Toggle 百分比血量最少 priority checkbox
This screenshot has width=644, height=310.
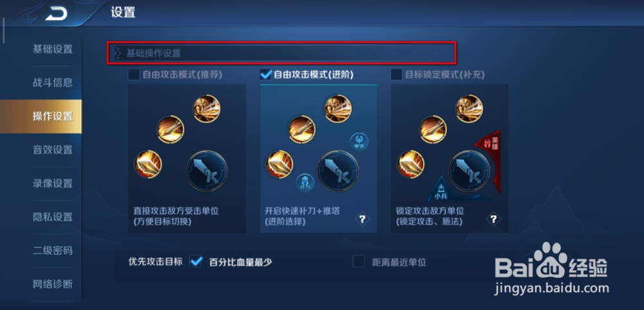tap(196, 262)
